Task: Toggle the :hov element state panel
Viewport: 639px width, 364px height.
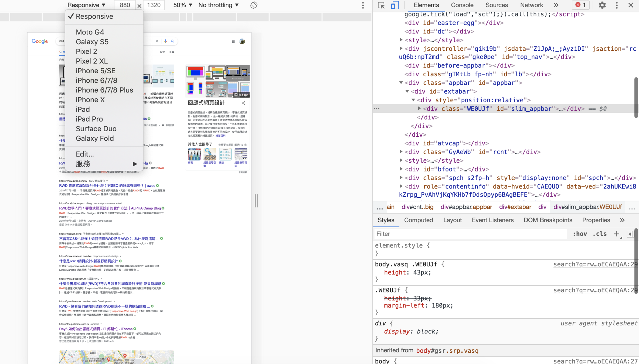Action: point(580,234)
